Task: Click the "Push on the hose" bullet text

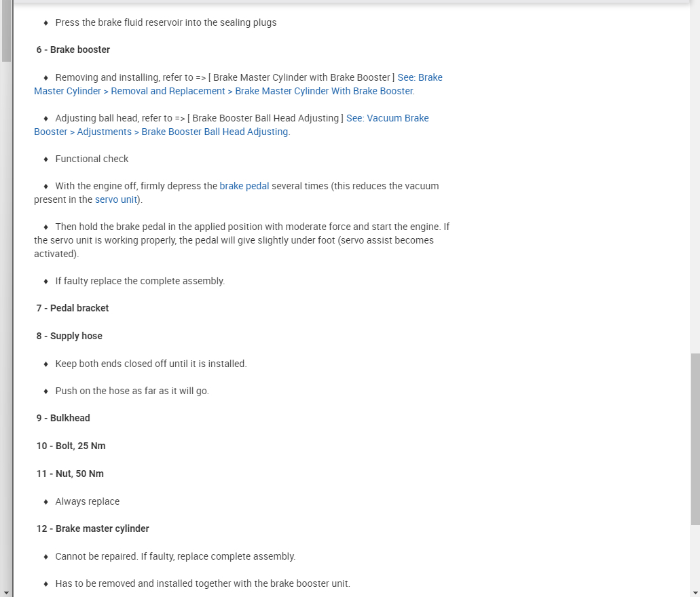Action: [132, 391]
